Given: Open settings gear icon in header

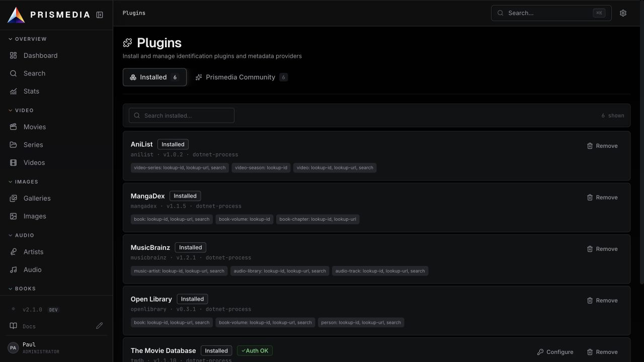Looking at the screenshot, I should click(623, 13).
